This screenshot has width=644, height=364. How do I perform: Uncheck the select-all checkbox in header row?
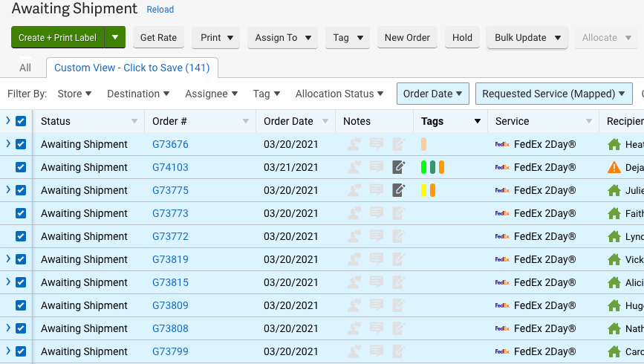21,122
